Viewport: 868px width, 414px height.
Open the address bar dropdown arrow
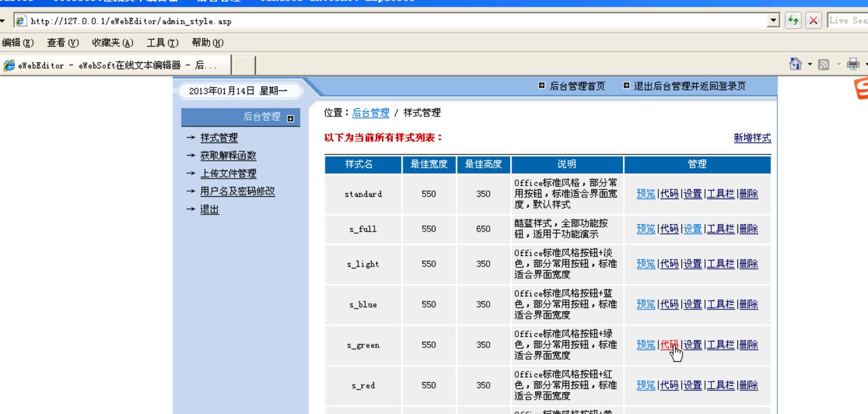coord(773,21)
